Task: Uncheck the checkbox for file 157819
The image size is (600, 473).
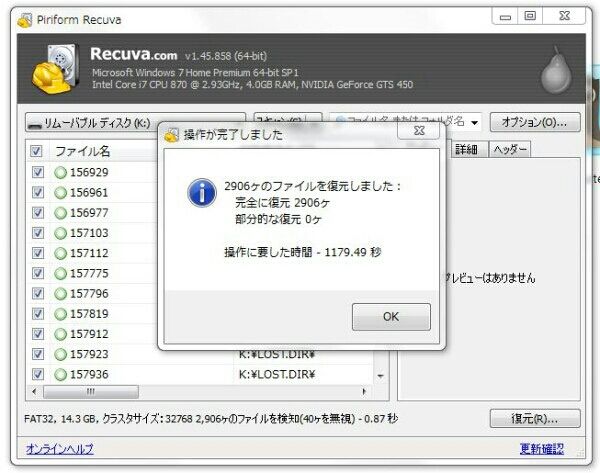Action: click(38, 314)
